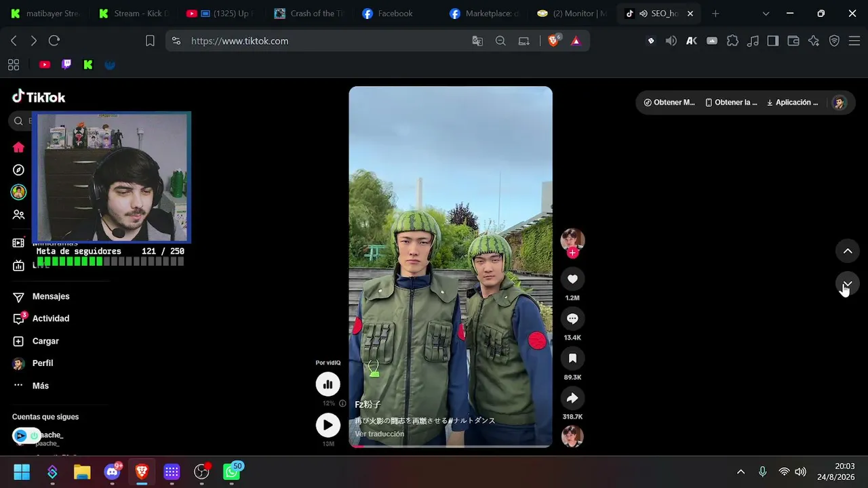Go back to the previous page
868x488 pixels.
[14, 41]
